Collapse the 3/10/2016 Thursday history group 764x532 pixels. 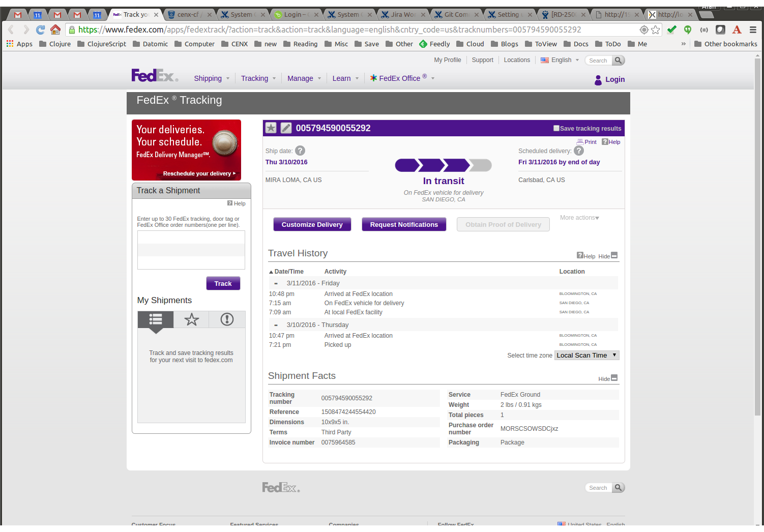pyautogui.click(x=276, y=325)
